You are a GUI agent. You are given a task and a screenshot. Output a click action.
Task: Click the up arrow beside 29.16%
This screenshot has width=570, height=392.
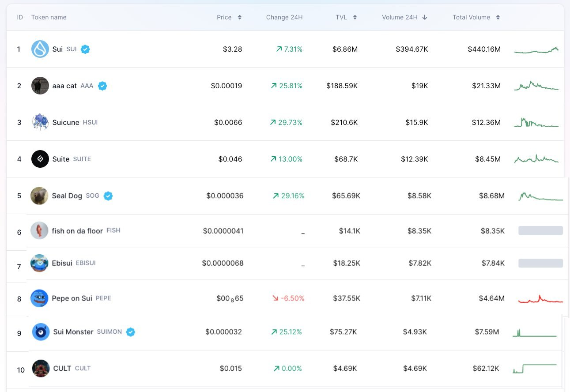point(276,196)
